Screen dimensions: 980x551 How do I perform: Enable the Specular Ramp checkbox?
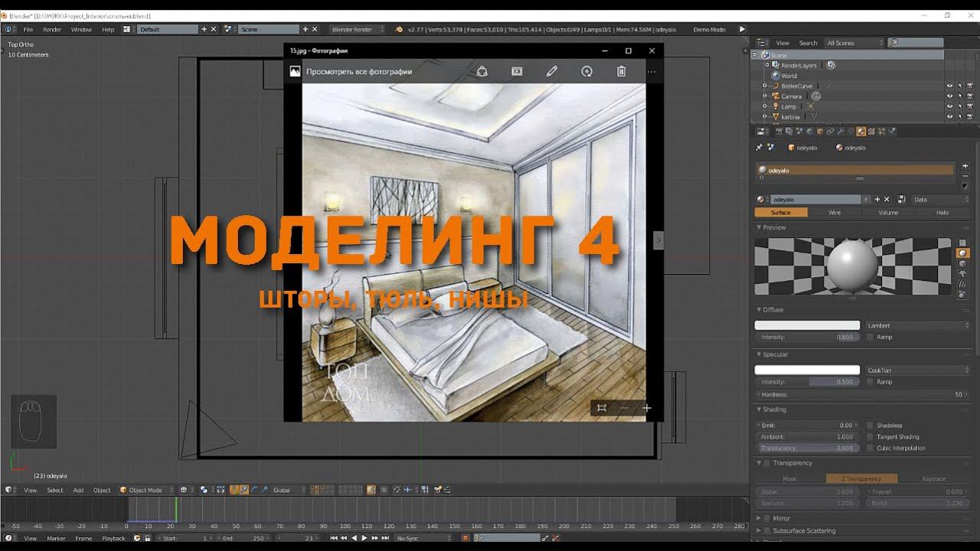[871, 382]
